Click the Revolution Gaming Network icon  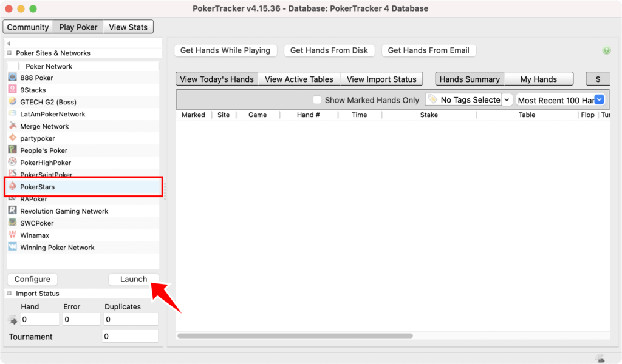[x=12, y=211]
